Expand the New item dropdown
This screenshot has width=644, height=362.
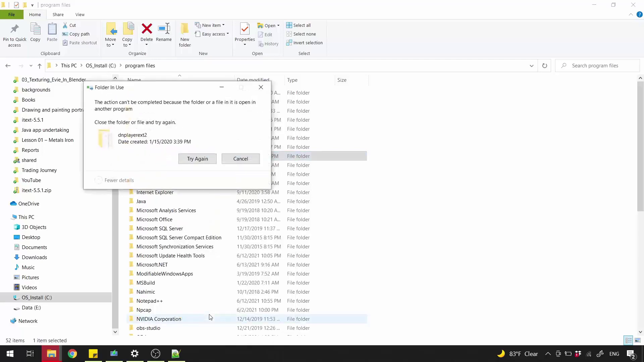pos(210,25)
